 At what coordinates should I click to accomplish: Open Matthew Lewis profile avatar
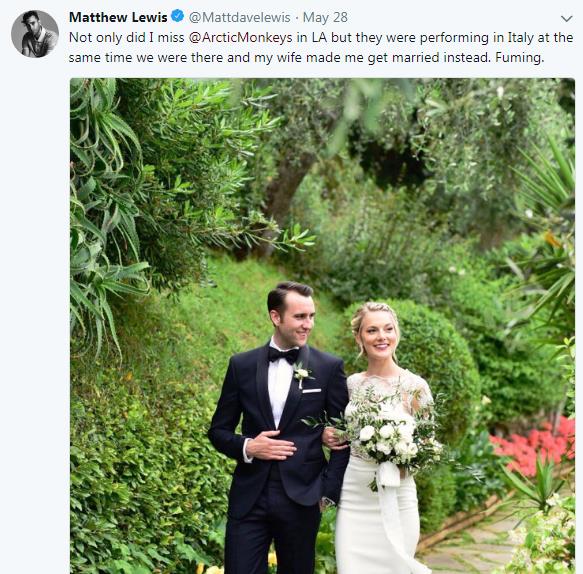click(x=35, y=34)
